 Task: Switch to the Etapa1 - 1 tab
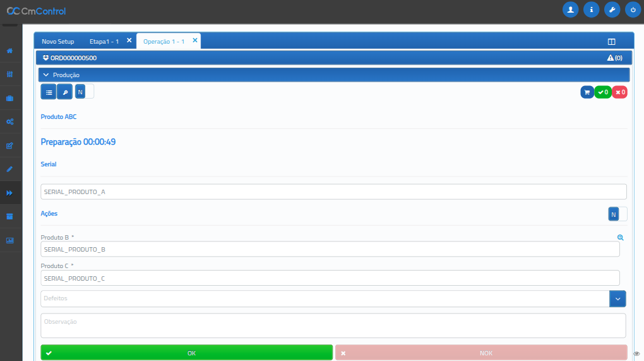tap(104, 42)
